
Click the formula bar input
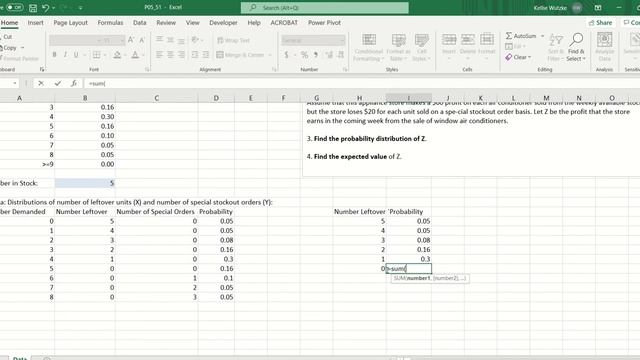[x=361, y=83]
